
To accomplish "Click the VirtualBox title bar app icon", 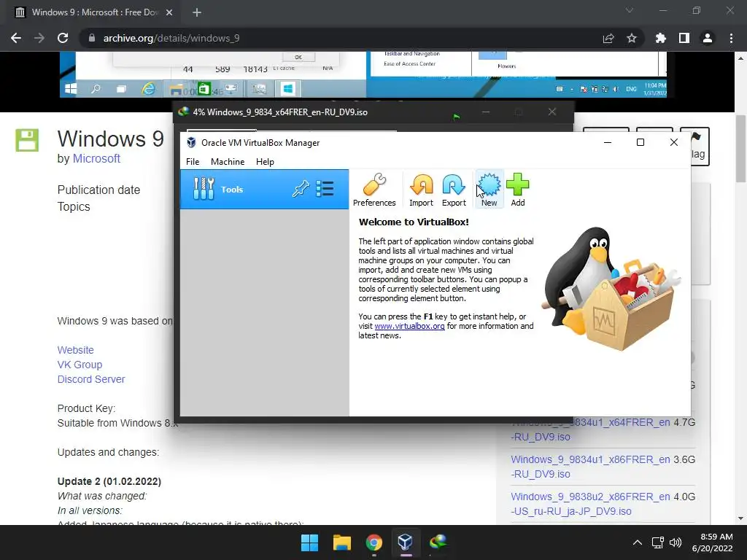I will (191, 142).
